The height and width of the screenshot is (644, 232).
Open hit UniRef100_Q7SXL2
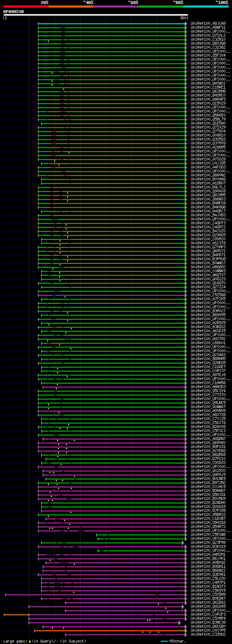[x=208, y=36]
